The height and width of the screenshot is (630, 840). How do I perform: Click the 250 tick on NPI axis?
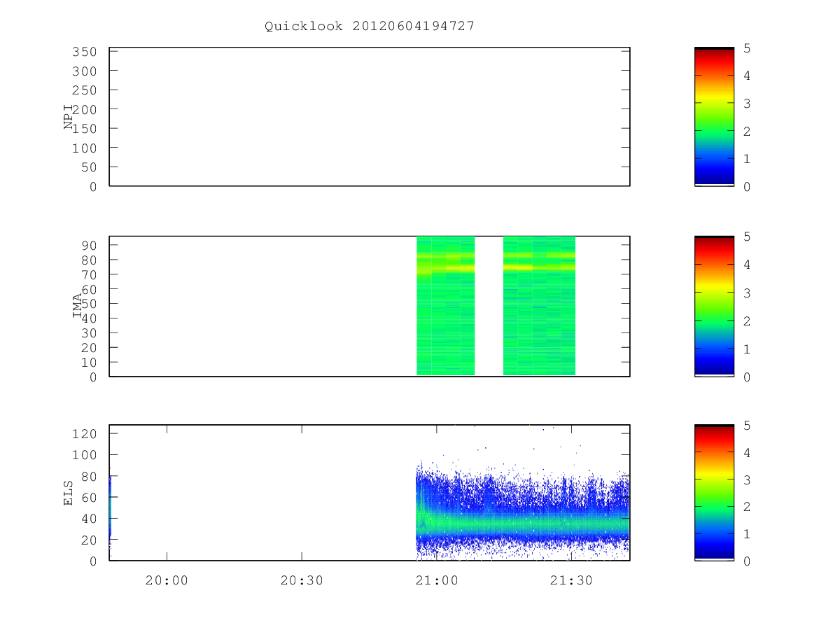coord(83,90)
